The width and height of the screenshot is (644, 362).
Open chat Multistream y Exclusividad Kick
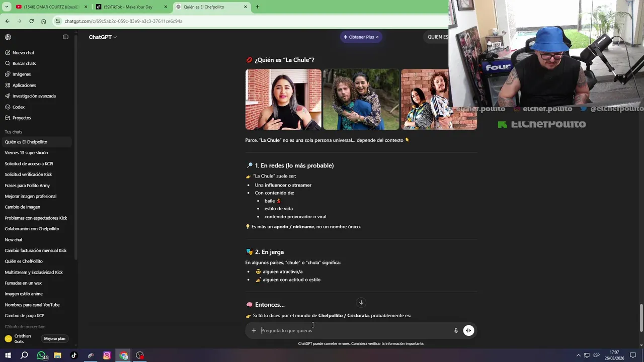pyautogui.click(x=36, y=272)
